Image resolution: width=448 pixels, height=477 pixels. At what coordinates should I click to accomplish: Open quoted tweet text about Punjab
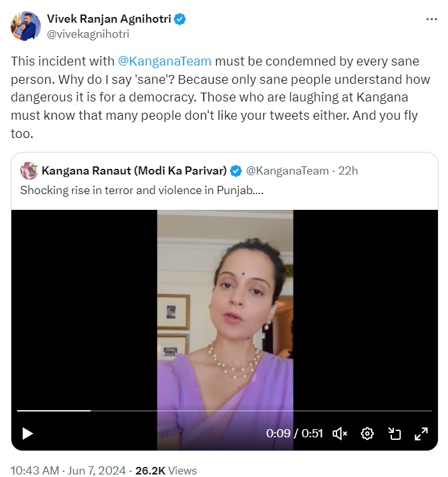142,190
